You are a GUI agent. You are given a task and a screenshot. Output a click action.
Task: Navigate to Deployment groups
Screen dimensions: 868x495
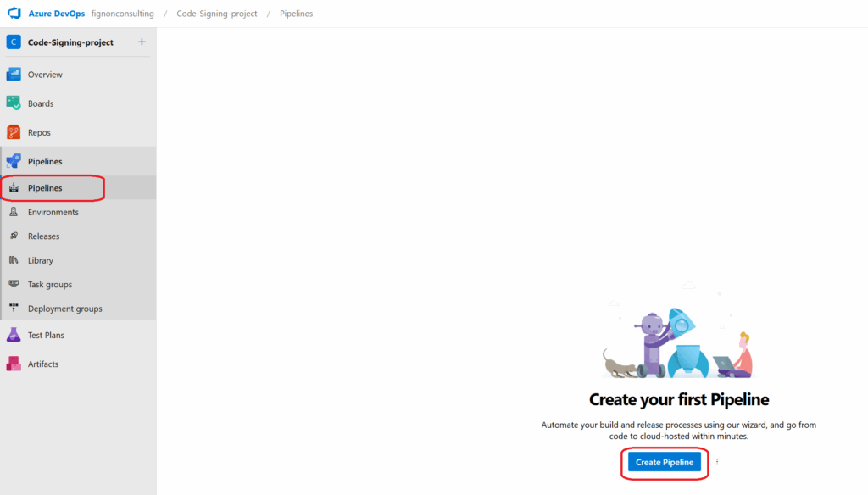click(64, 309)
